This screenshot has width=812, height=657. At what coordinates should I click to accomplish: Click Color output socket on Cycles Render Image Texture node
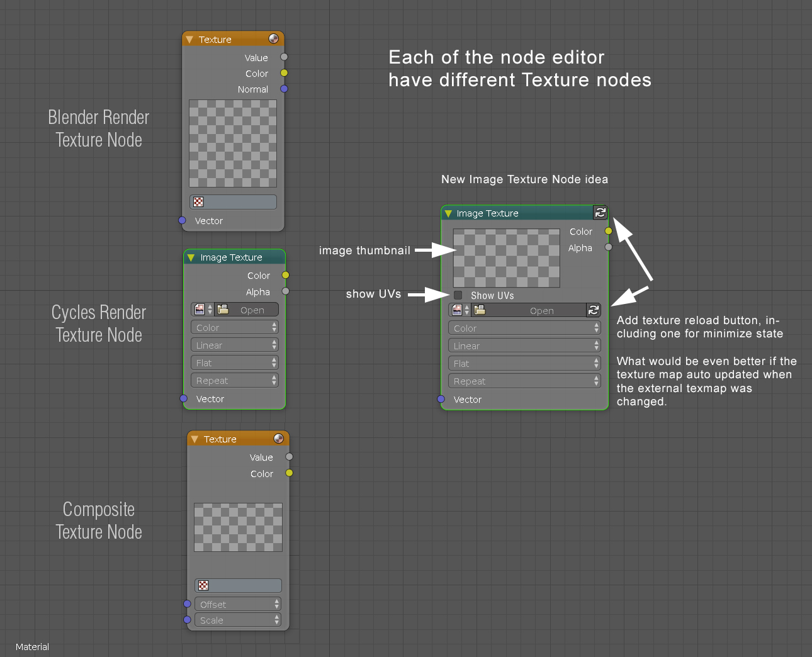tap(286, 275)
